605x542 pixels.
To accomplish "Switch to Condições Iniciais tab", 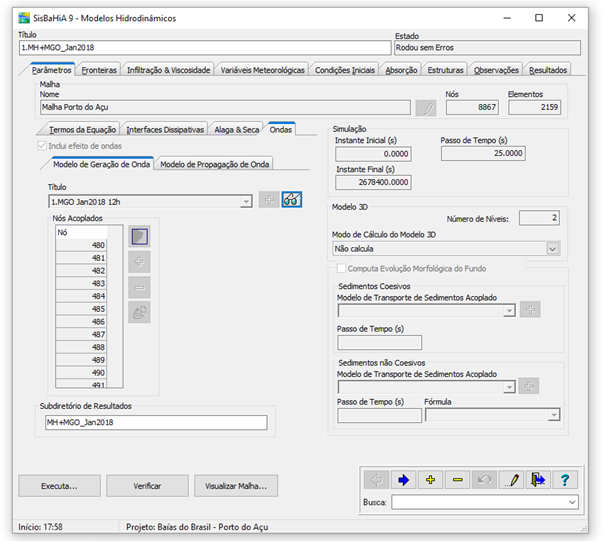I will [x=345, y=70].
